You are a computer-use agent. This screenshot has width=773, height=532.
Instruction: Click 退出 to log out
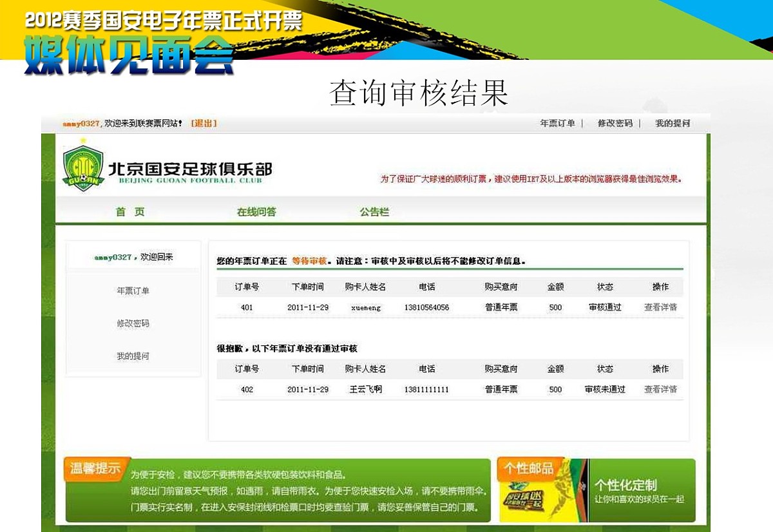[x=205, y=122]
